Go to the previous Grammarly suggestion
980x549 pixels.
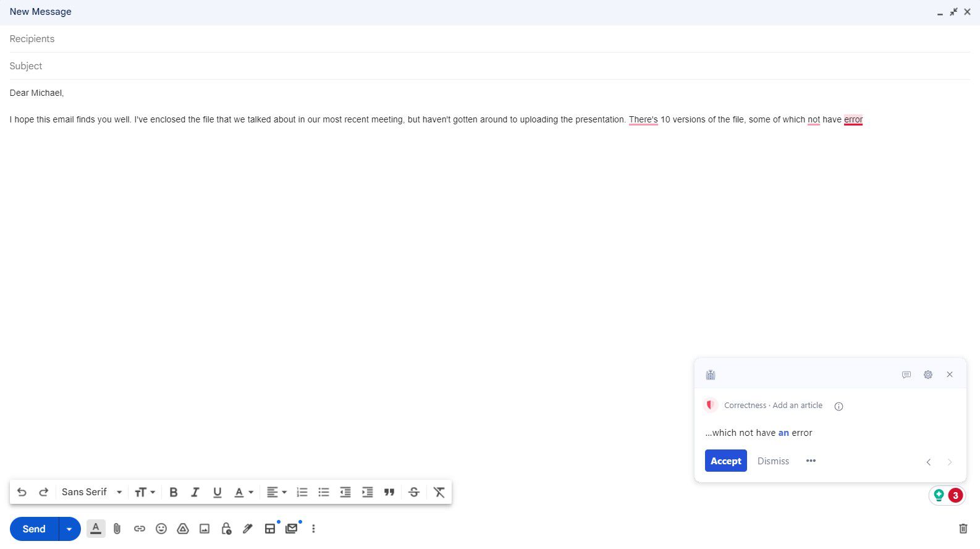tap(928, 462)
